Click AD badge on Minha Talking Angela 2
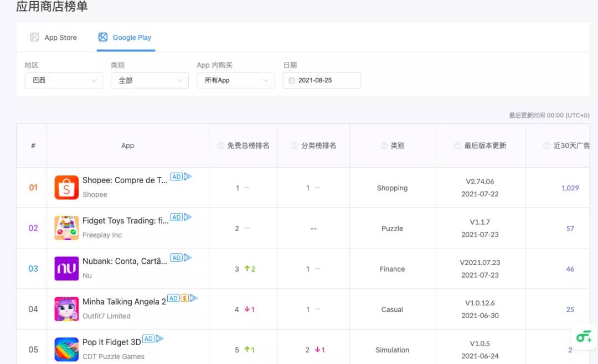598x364 pixels. 173,298
